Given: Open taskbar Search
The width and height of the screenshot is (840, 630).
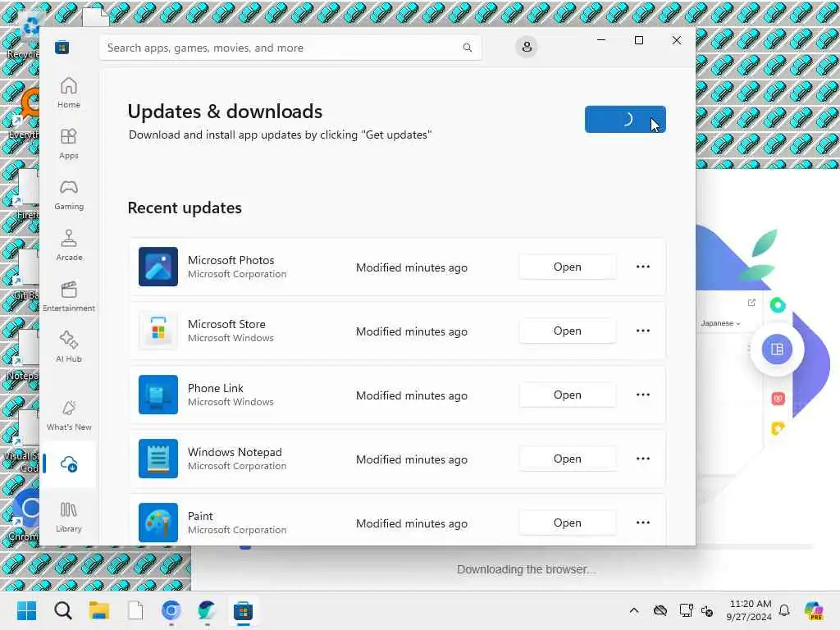Looking at the screenshot, I should tap(62, 610).
